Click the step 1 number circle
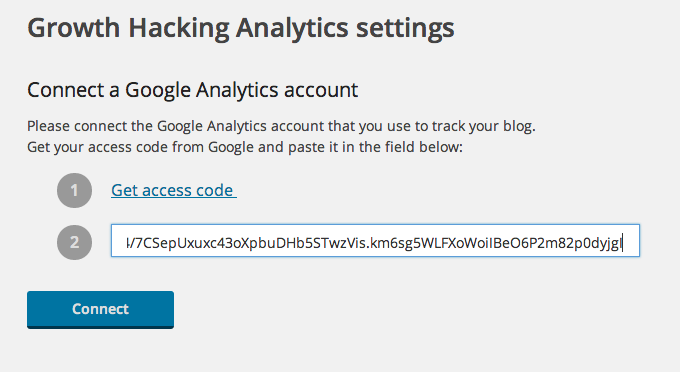The width and height of the screenshot is (680, 372). 74,190
